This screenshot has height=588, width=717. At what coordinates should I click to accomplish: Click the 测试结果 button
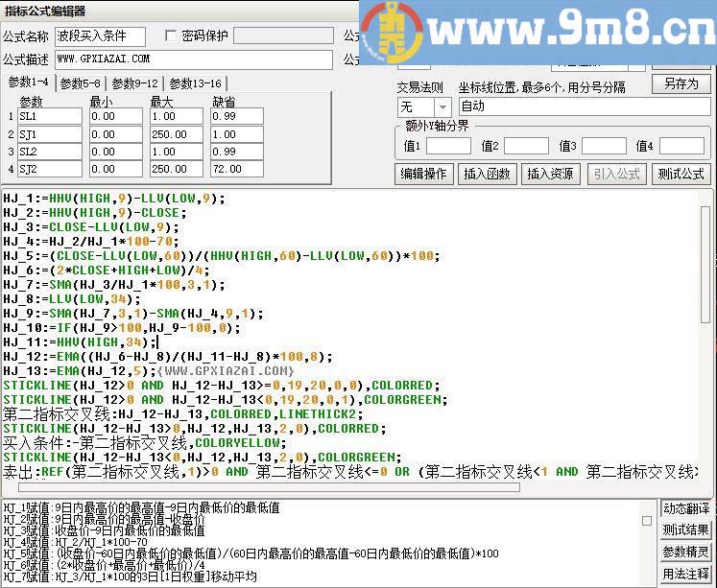686,530
